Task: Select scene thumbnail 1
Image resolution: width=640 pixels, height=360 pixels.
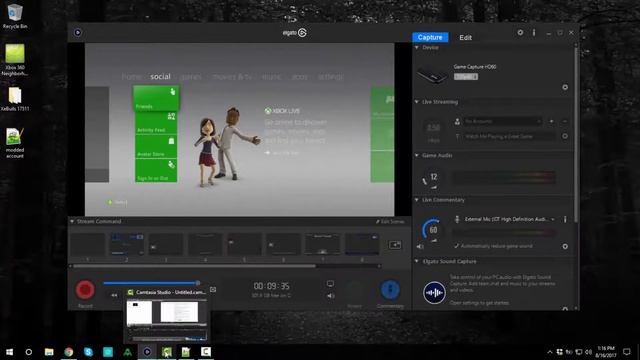Action: 88,244
